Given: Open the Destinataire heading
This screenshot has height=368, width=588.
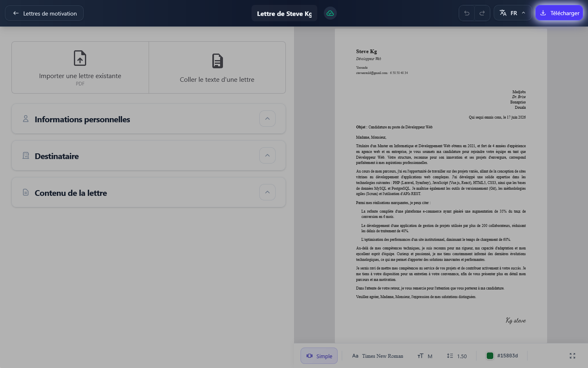Looking at the screenshot, I should [57, 156].
